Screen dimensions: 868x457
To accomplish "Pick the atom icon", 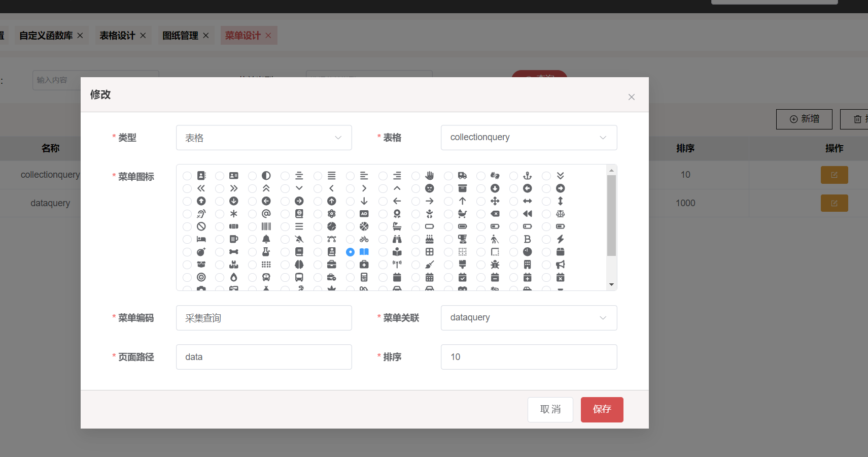I will pyautogui.click(x=332, y=214).
